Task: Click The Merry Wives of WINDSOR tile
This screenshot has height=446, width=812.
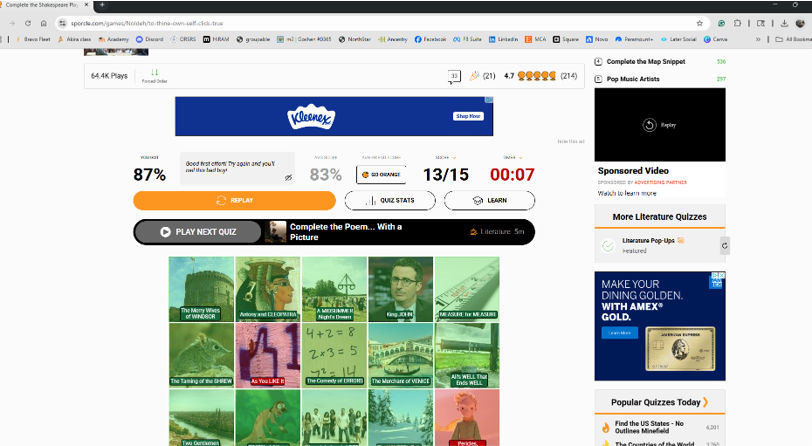Action: point(201,289)
